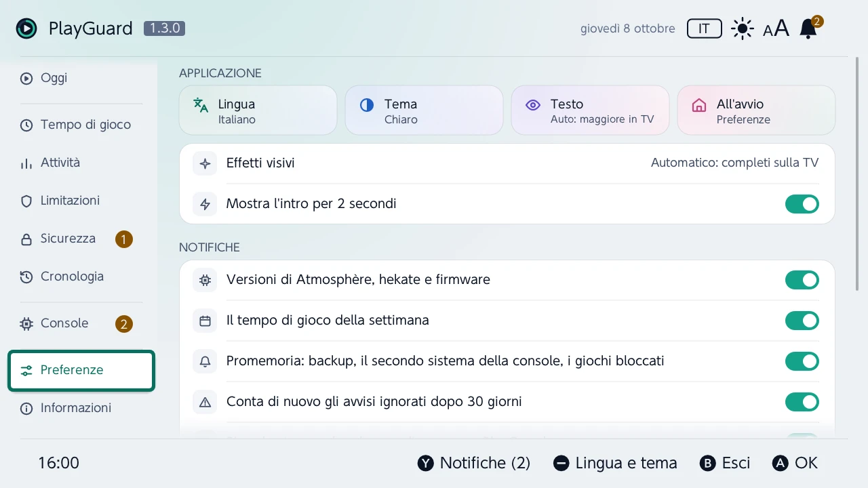Open the Tema Chiaro selector card

tap(424, 110)
